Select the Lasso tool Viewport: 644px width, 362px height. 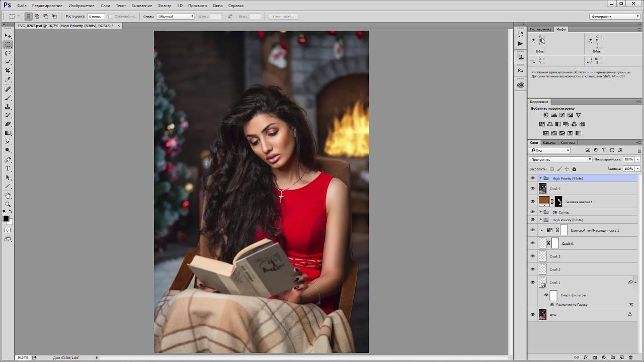coord(8,53)
